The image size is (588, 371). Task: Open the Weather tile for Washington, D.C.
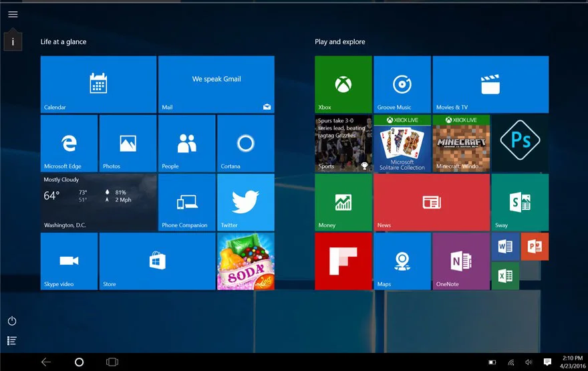tap(98, 202)
